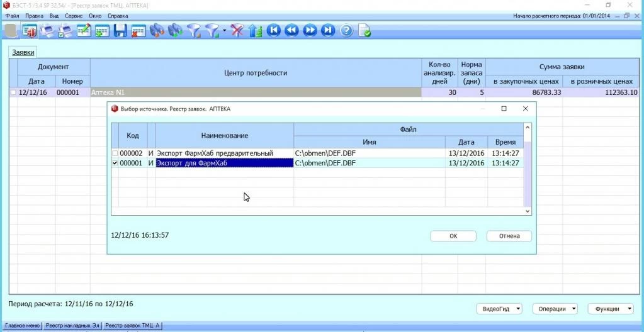The height and width of the screenshot is (332, 644).
Task: Click the clear filter crossed icon
Action: (x=237, y=30)
